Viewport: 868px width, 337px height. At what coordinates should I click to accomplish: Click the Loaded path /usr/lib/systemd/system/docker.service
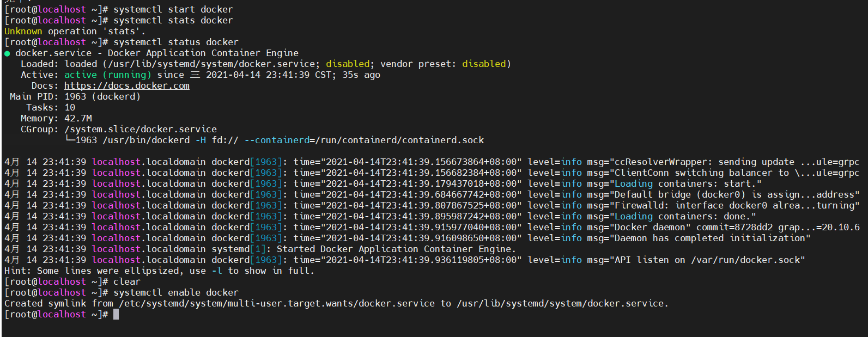[x=211, y=64]
